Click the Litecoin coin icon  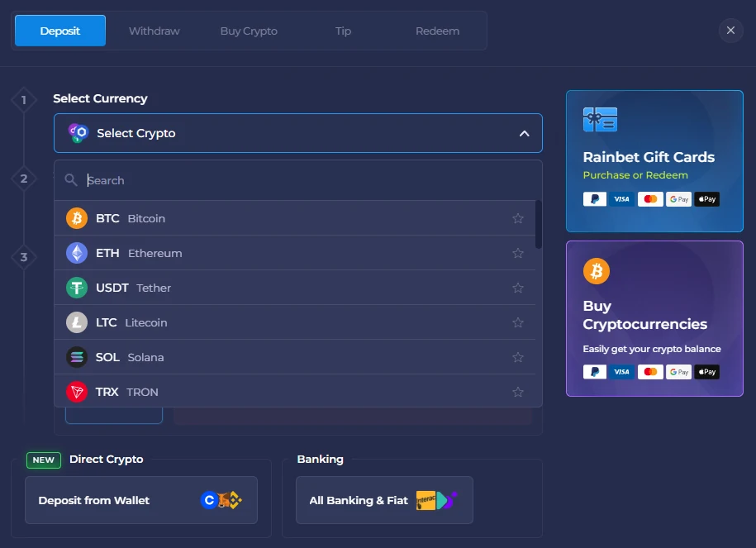click(x=77, y=322)
